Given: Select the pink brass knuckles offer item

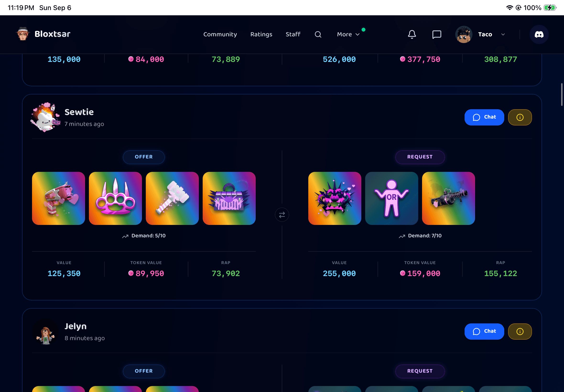Looking at the screenshot, I should (115, 198).
